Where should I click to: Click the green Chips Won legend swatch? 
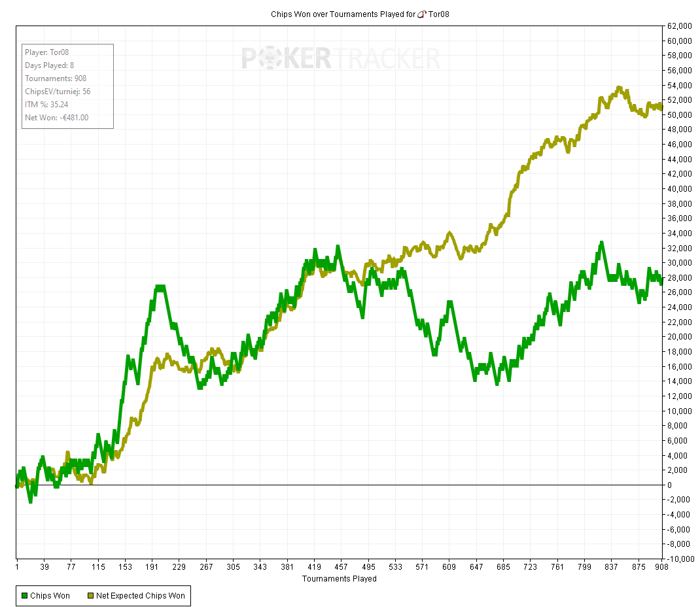[24, 596]
